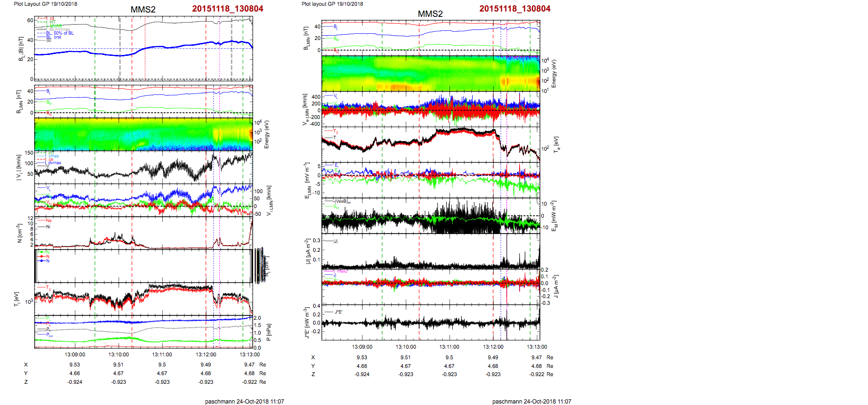Click the B_LMN [nT] axis label in right plot
Image resolution: width=868 pixels, height=405 pixels.
point(306,38)
